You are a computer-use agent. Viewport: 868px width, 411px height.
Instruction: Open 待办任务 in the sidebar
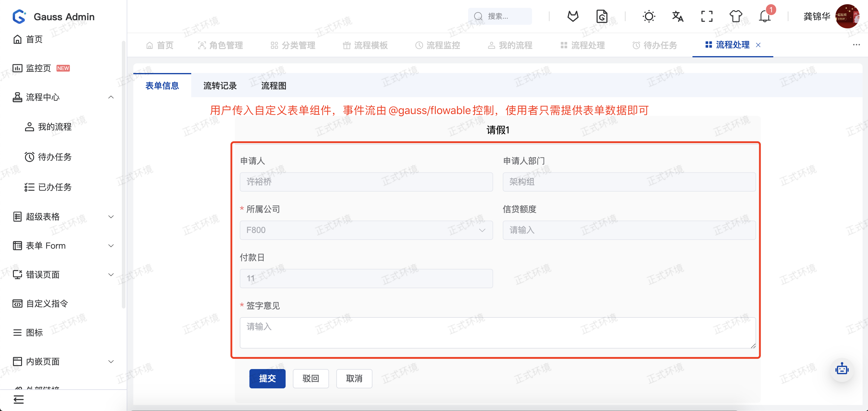coord(55,157)
